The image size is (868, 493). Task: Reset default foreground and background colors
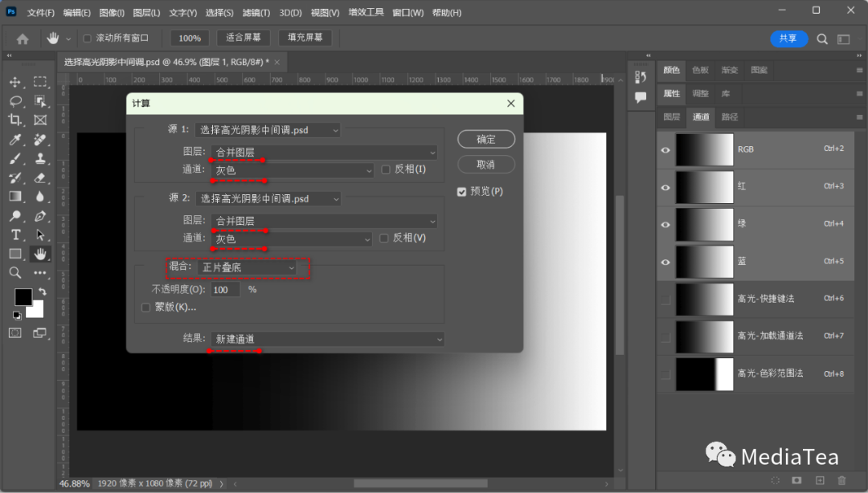tap(17, 316)
